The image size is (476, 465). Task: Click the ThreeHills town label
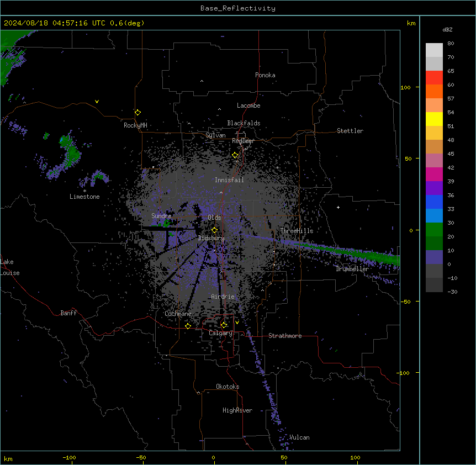(297, 231)
